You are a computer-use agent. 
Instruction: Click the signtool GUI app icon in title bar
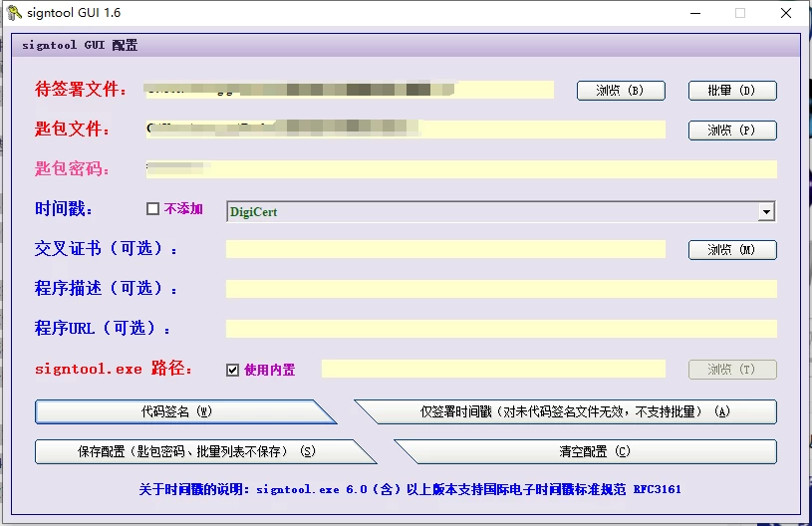pyautogui.click(x=14, y=13)
